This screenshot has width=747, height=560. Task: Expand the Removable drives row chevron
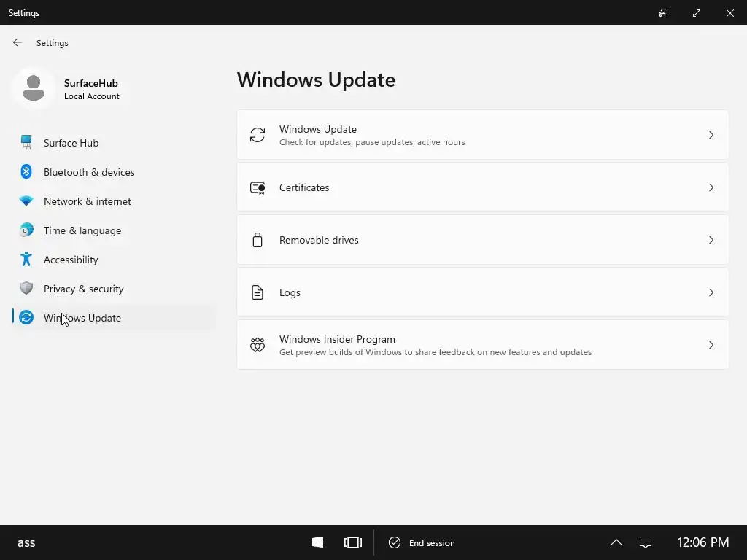tap(711, 240)
